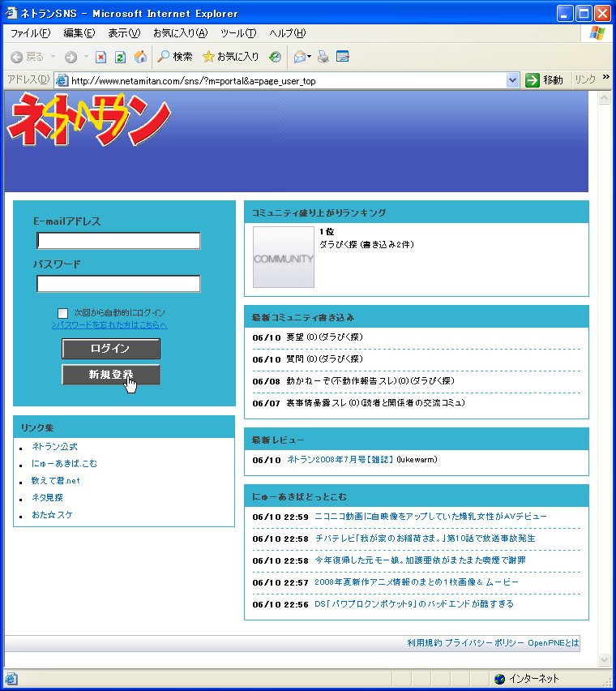The height and width of the screenshot is (691, 616).
Task: Click the History toolbar icon
Action: (276, 57)
